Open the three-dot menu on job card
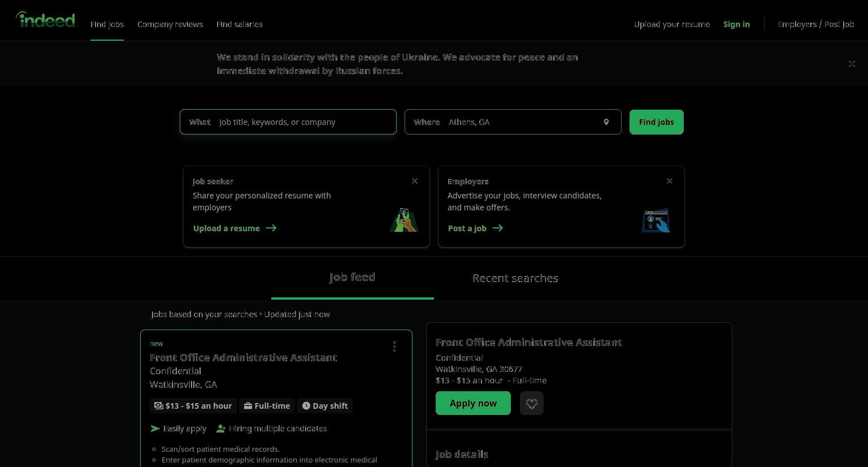The width and height of the screenshot is (868, 467). [394, 347]
